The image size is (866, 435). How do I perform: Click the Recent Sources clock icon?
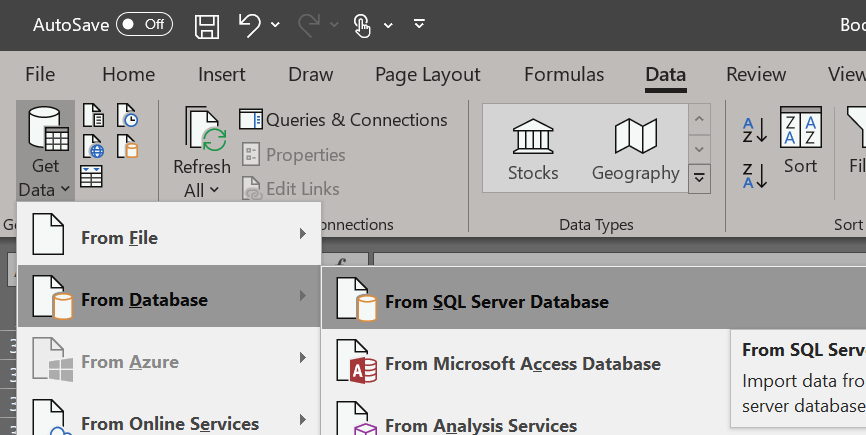click(128, 115)
